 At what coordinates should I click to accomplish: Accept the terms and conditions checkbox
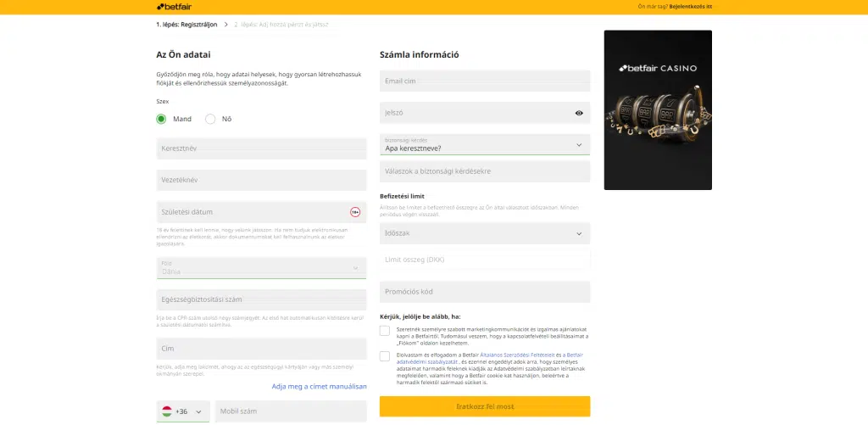[385, 356]
